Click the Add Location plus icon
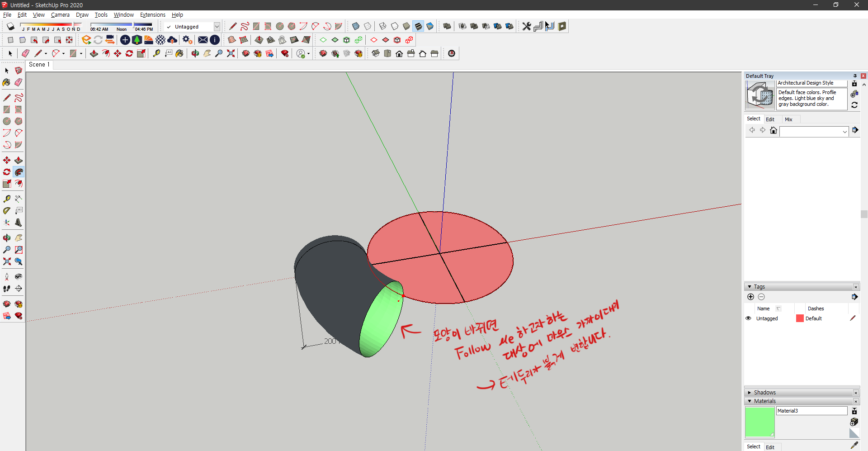Image resolution: width=868 pixels, height=451 pixels. 125,40
